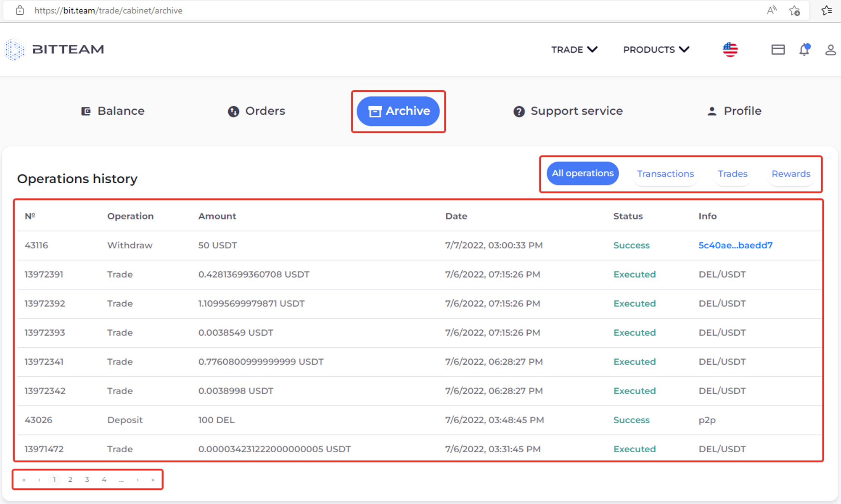
Task: Click date 7/7/2022, 03:00:33 PM
Action: (x=494, y=245)
